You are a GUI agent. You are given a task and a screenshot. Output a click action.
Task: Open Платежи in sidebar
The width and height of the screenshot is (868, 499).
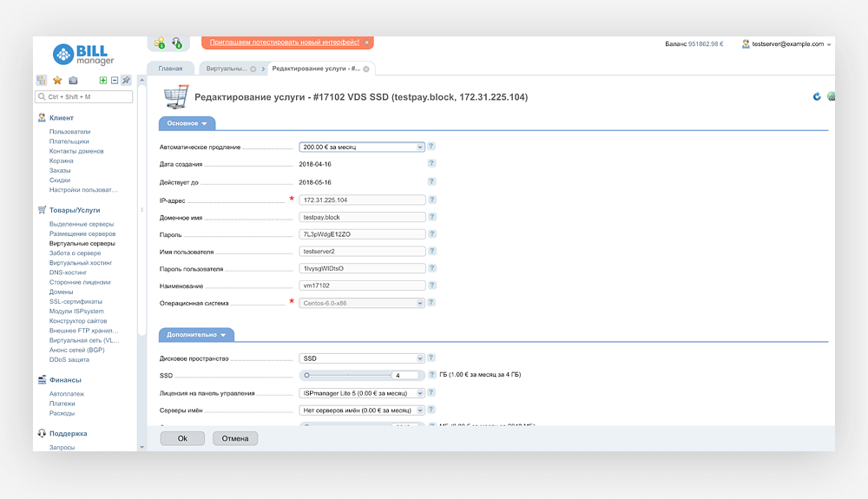(x=62, y=404)
